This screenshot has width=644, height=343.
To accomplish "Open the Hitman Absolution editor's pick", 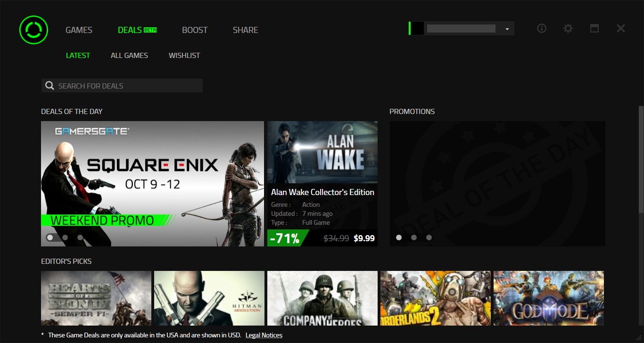I will click(209, 298).
